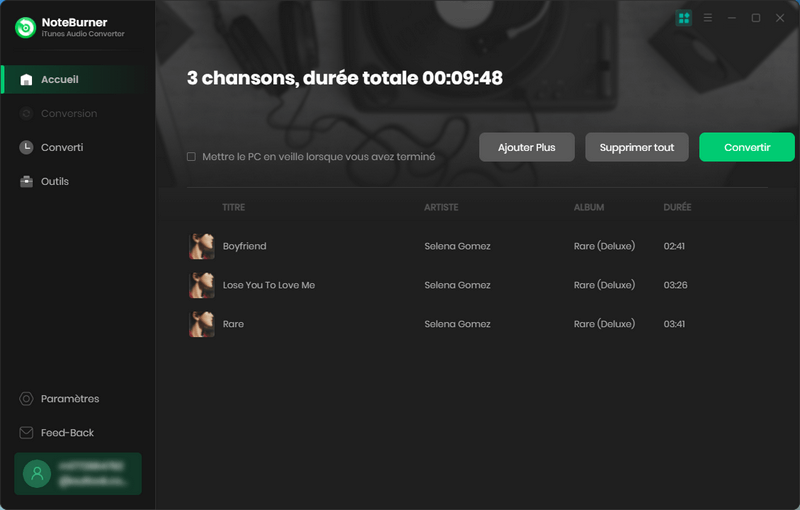Click Selena Gomez in the Boyfriend row
800x510 pixels.
(x=458, y=246)
